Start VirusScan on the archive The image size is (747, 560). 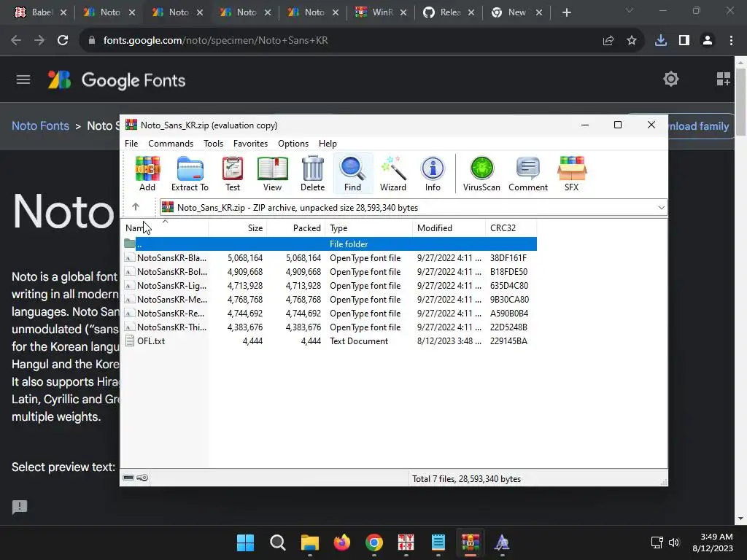pyautogui.click(x=481, y=174)
